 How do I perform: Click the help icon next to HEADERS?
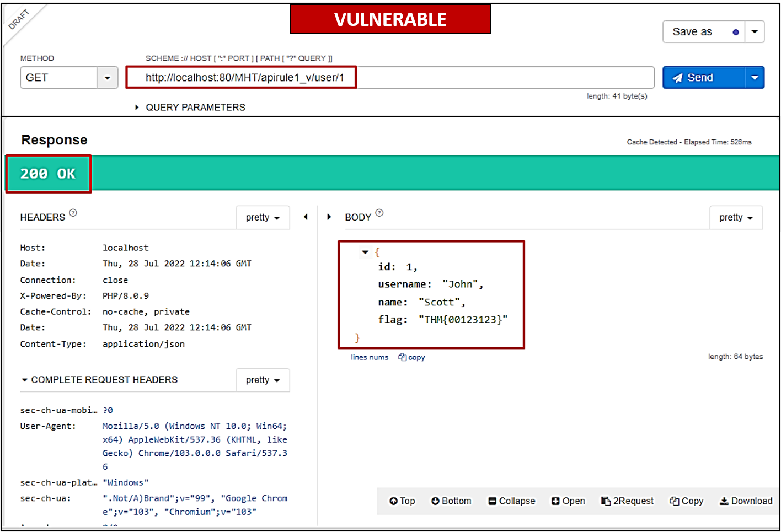[73, 213]
